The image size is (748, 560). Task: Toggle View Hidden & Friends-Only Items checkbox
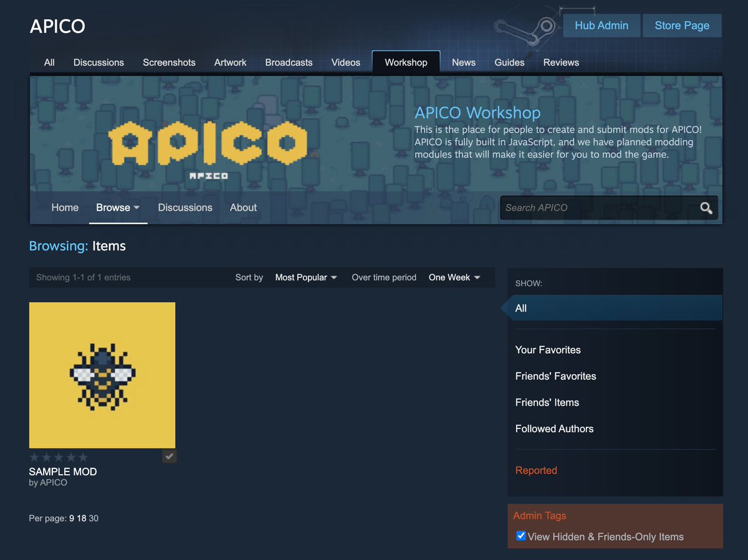pos(521,536)
